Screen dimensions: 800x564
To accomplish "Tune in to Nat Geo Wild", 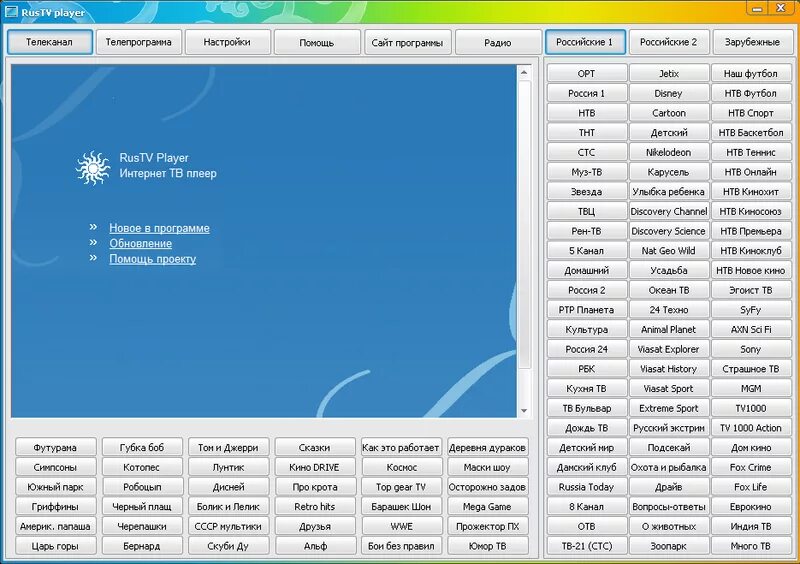I will tap(668, 251).
